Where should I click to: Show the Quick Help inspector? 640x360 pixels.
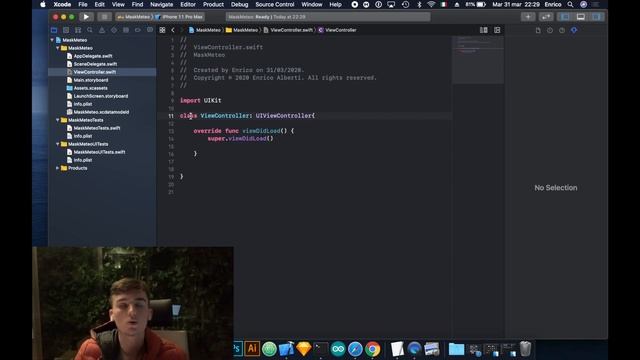click(562, 30)
